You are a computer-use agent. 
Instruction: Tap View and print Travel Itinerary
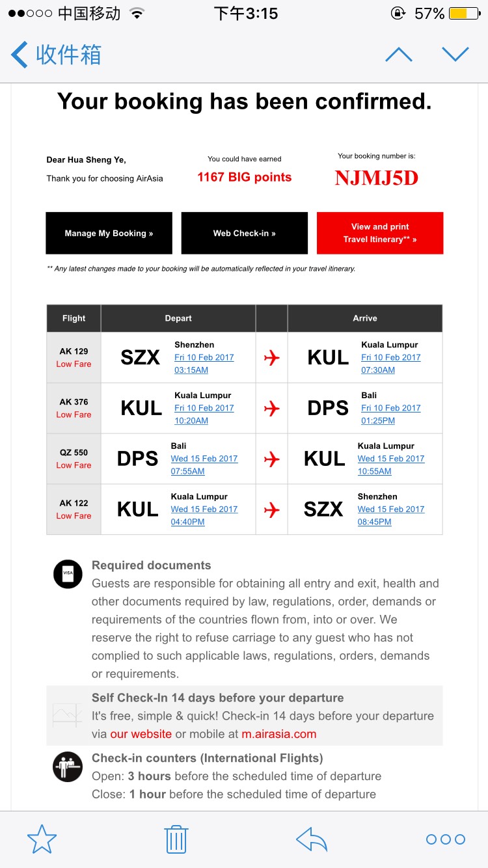point(380,233)
